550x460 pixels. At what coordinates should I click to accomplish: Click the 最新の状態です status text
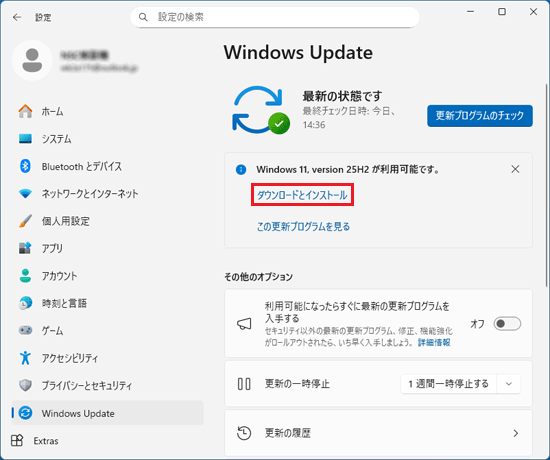click(x=342, y=96)
